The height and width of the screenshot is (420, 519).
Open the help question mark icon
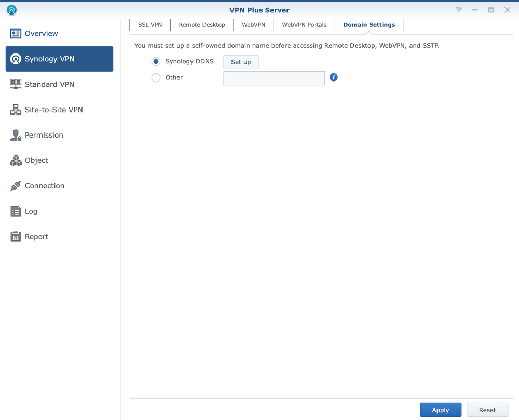pyautogui.click(x=459, y=10)
